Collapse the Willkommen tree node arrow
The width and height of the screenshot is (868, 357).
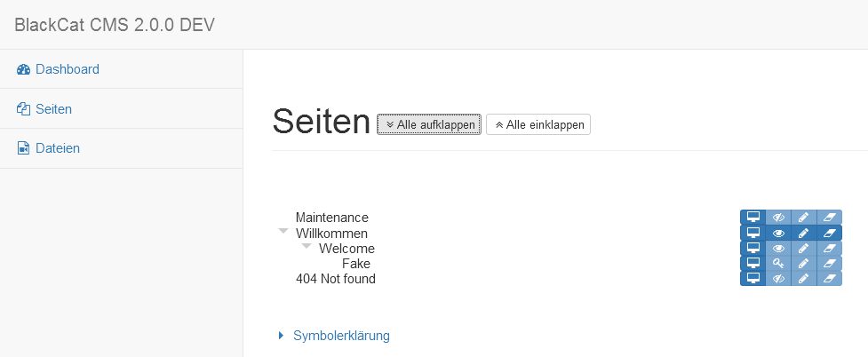click(283, 231)
